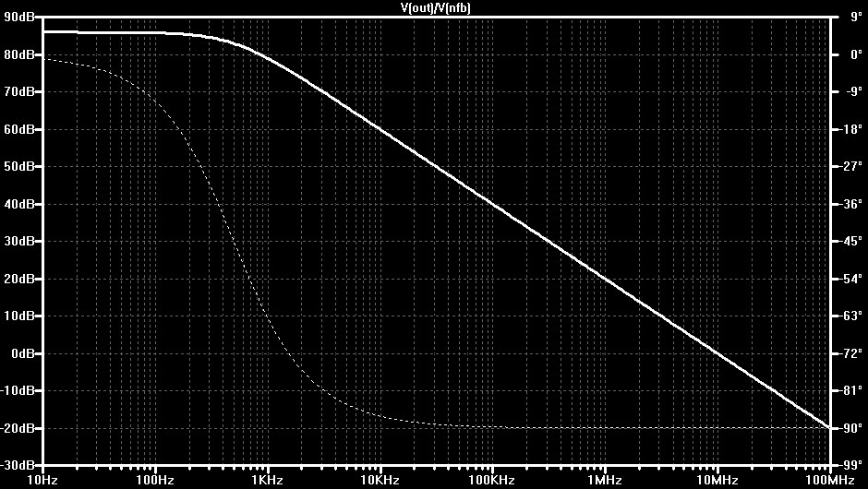The height and width of the screenshot is (489, 868).
Task: Click the 100MHz frequency axis label
Action: (x=829, y=480)
